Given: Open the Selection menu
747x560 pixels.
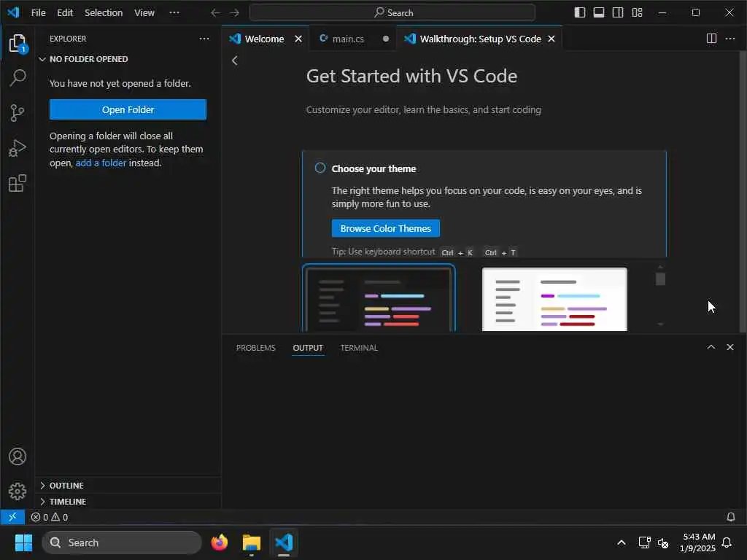Looking at the screenshot, I should pos(104,13).
